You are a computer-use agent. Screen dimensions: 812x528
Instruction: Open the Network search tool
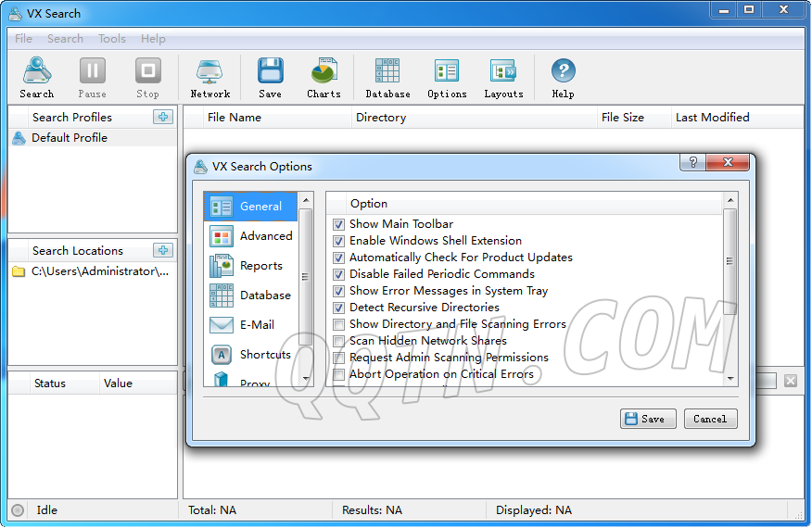[209, 77]
